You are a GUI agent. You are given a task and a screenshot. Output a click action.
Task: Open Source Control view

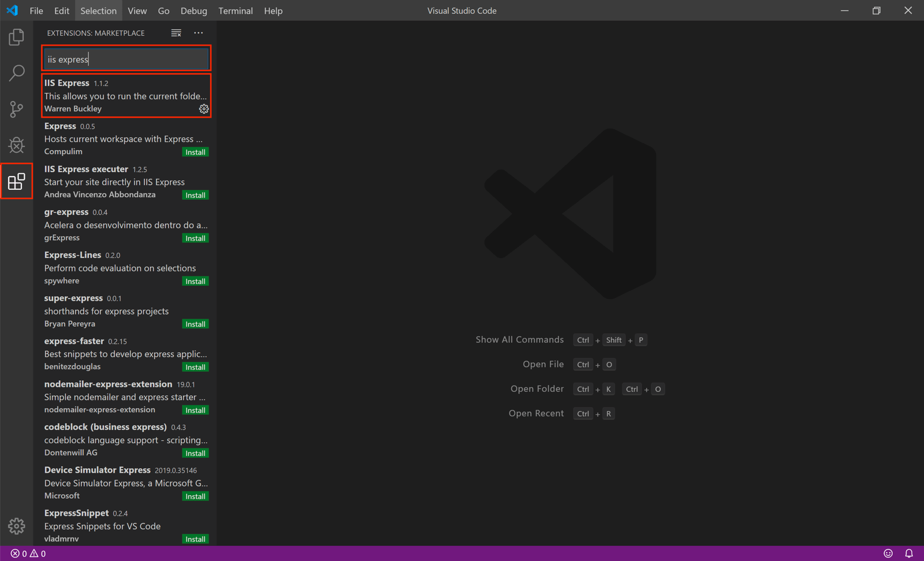point(16,109)
